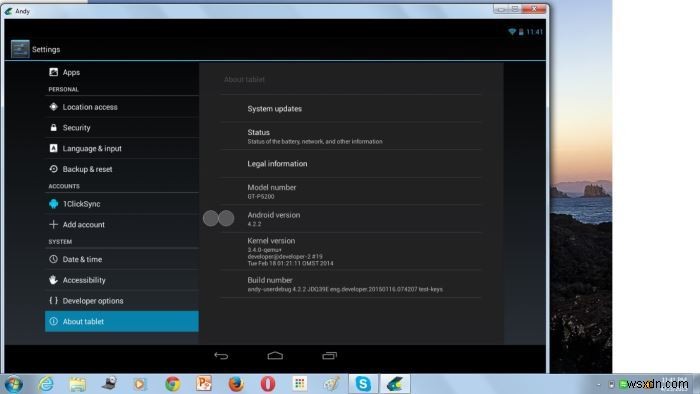Click Android version 4.2.2 row

pyautogui.click(x=350, y=219)
